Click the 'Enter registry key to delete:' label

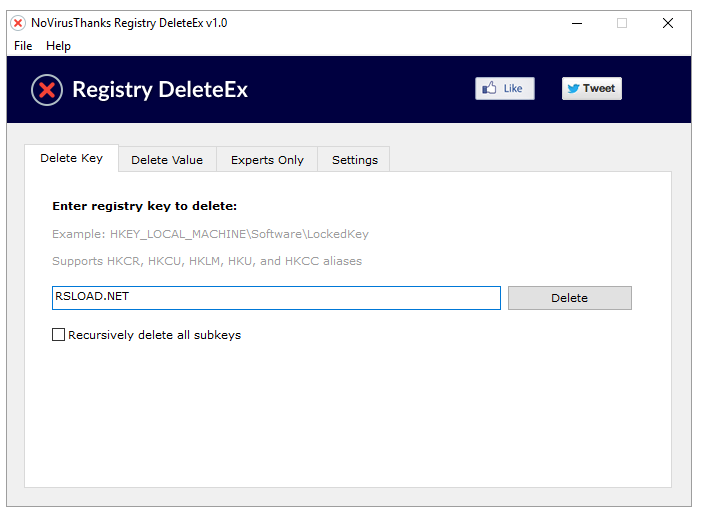pyautogui.click(x=144, y=206)
